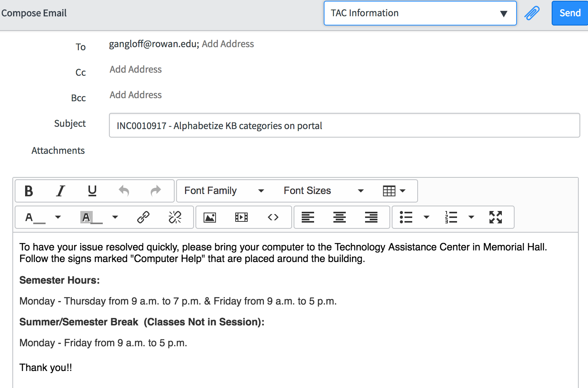Click the Semester Hours: heading
Screen dimensions: 588x388
pyautogui.click(x=59, y=280)
